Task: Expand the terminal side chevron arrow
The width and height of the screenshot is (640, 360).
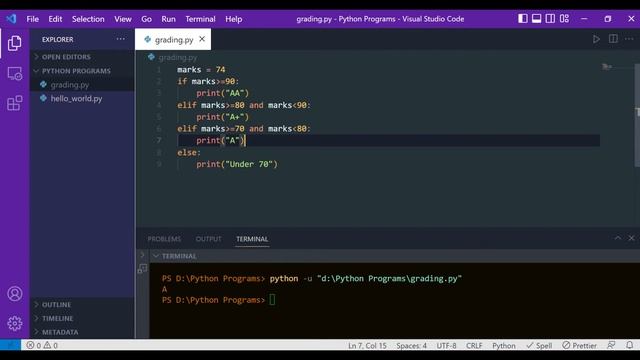Action: click(142, 255)
